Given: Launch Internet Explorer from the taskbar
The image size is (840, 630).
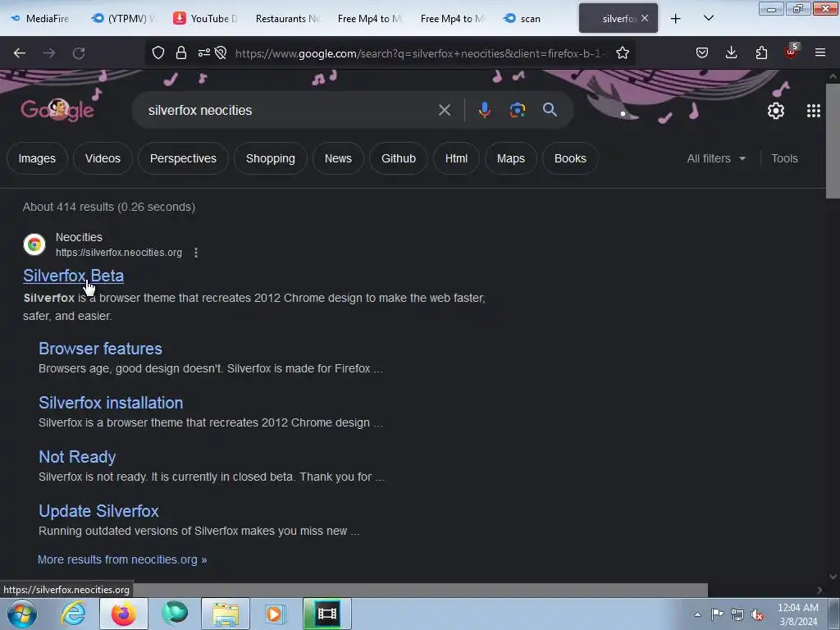Looking at the screenshot, I should [73, 614].
